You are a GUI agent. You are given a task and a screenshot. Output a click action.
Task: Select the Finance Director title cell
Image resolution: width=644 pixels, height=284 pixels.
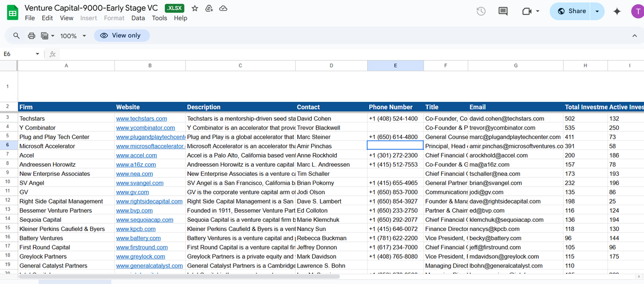pyautogui.click(x=446, y=229)
